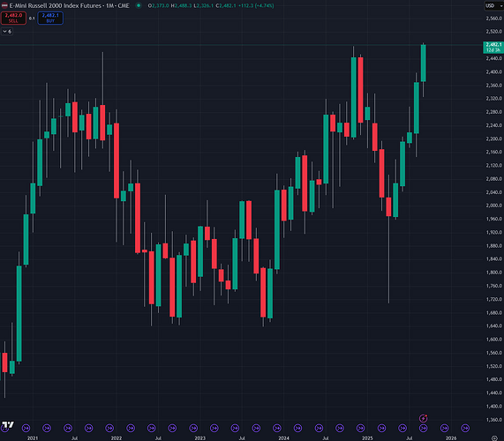Click the 0.1 order quantity field

tap(32, 19)
